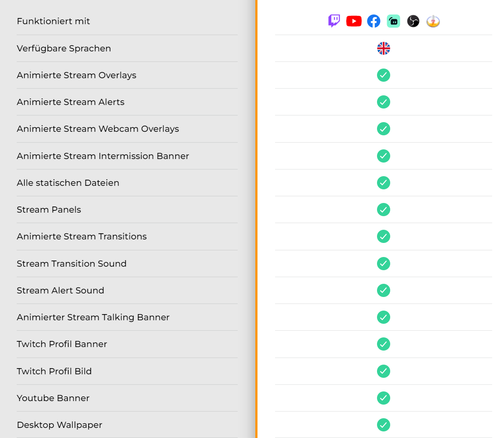Click the Youtube Banner checkmark

click(x=383, y=398)
